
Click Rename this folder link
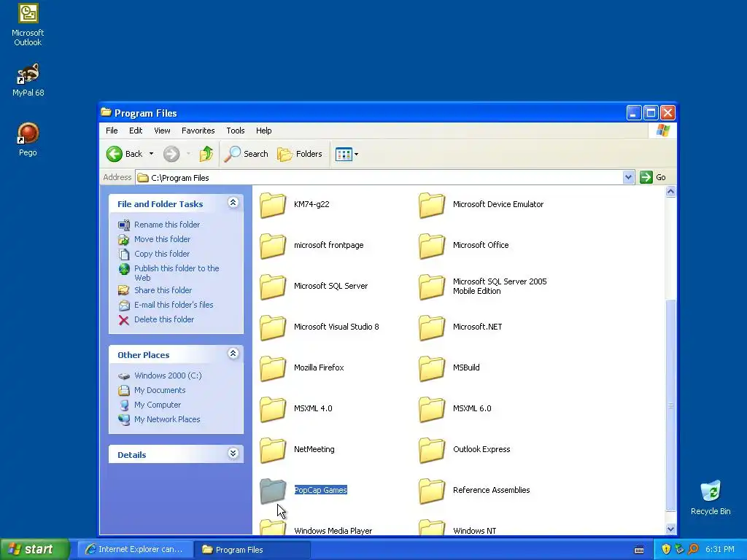(167, 225)
